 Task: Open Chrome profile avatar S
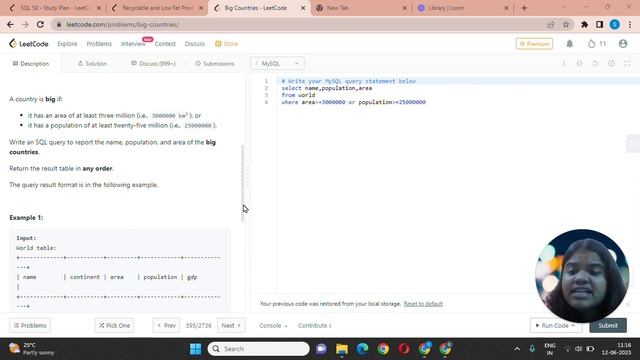pyautogui.click(x=615, y=24)
